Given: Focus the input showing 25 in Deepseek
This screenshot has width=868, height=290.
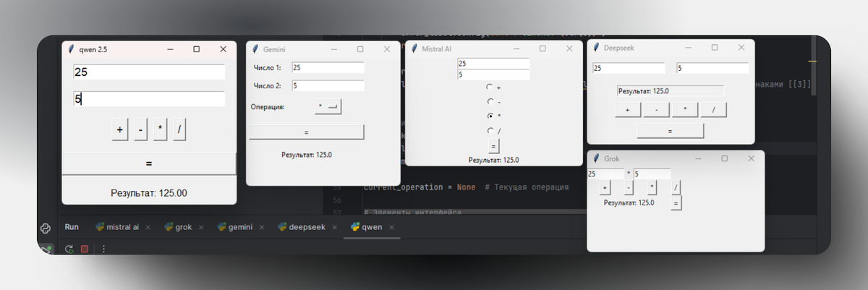Looking at the screenshot, I should point(629,68).
